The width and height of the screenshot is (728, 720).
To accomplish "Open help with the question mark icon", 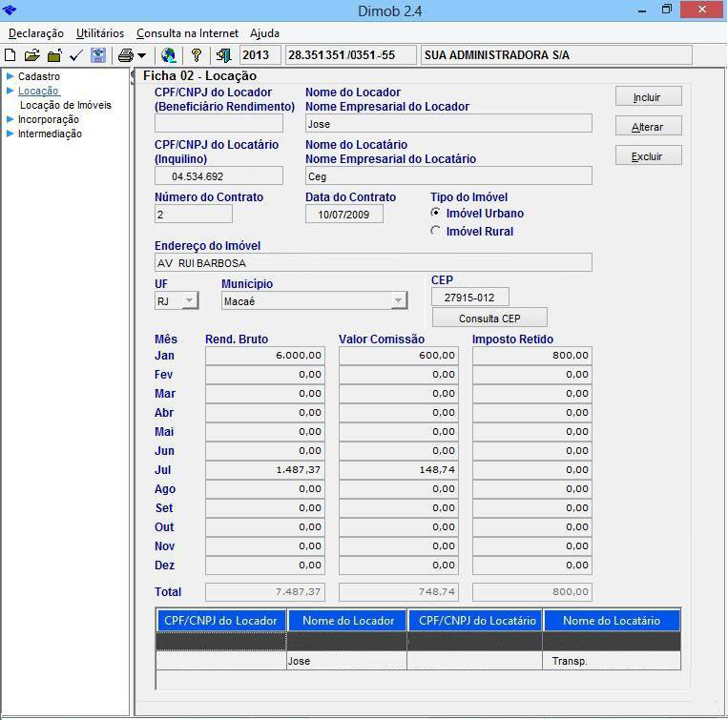I will (197, 55).
